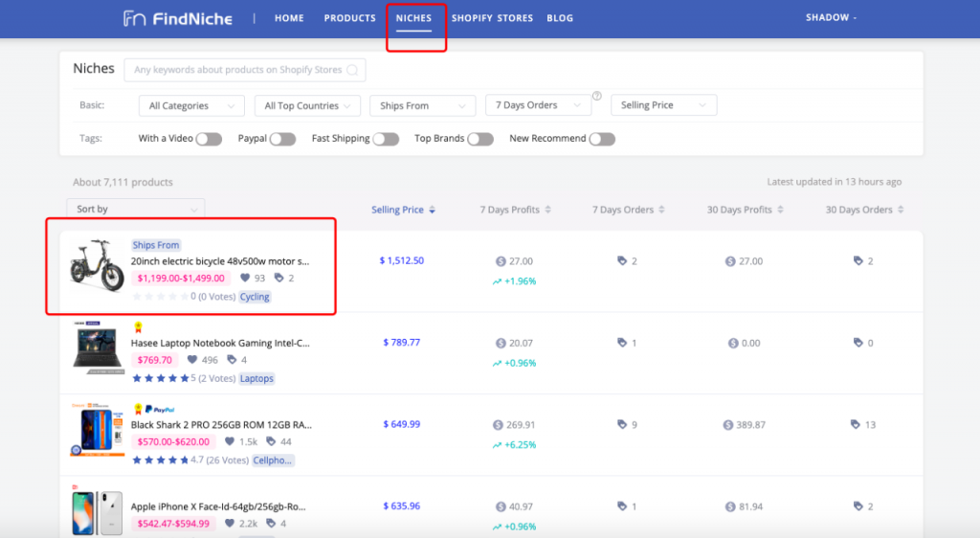Click the trend arrow icon beside +1.96%

[x=497, y=281]
